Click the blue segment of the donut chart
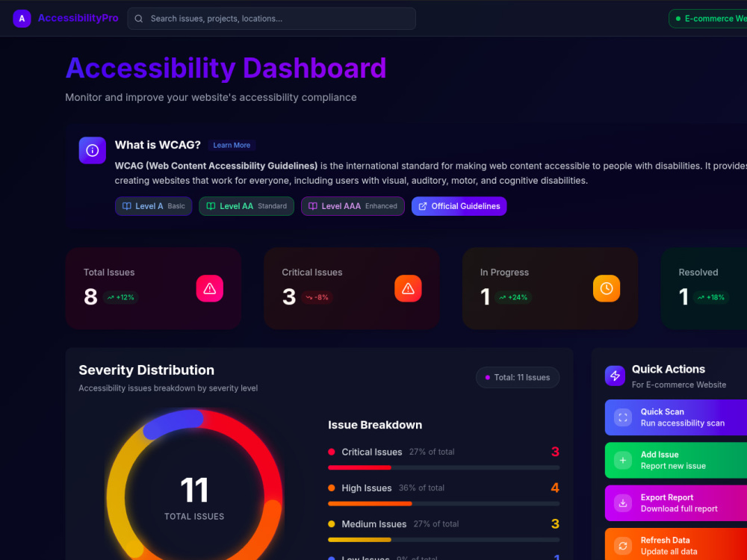 coord(173,424)
